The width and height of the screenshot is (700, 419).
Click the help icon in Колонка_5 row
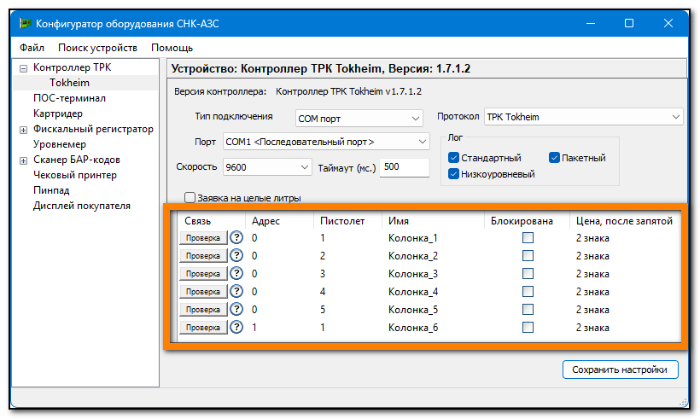236,309
